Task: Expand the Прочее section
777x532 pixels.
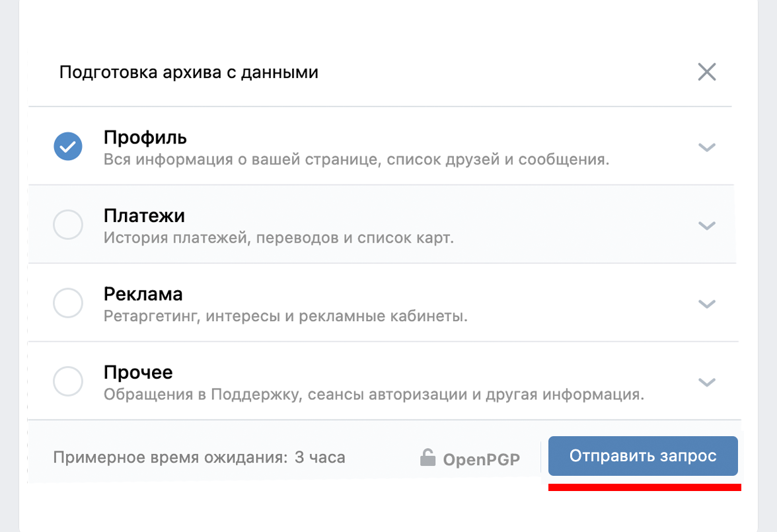Action: 706,382
